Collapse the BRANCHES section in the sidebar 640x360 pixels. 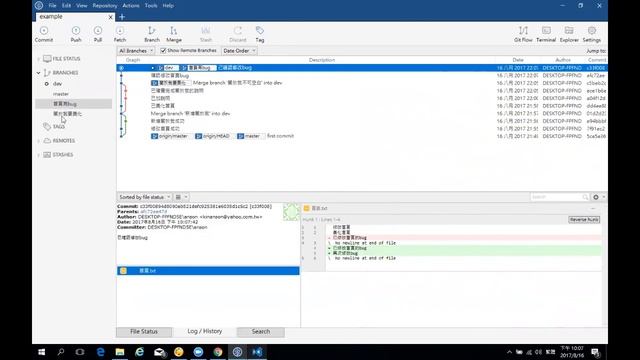click(x=39, y=73)
